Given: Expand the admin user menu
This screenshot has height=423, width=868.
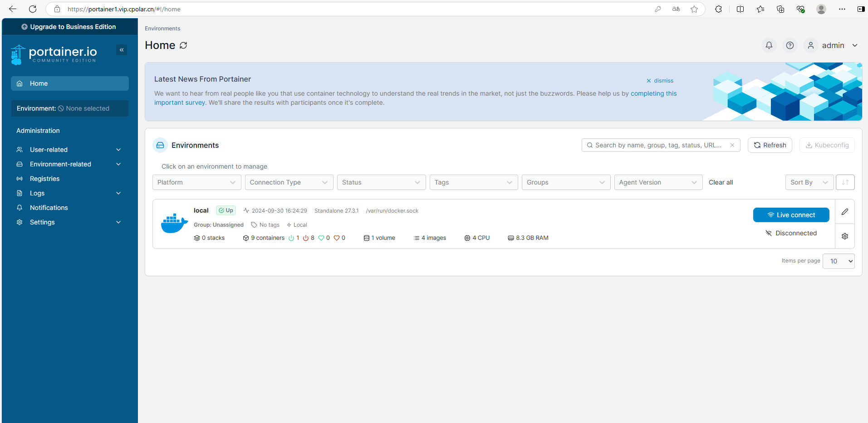Looking at the screenshot, I should [855, 45].
